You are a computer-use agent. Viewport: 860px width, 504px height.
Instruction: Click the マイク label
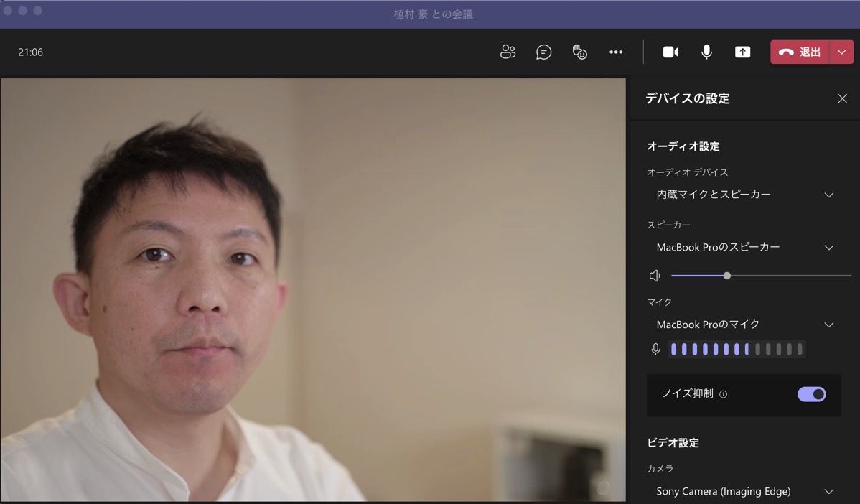click(659, 302)
